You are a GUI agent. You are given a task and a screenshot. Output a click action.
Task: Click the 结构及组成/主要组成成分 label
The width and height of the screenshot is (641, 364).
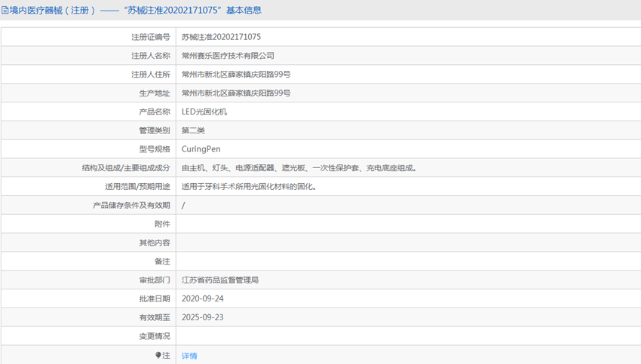click(x=126, y=168)
